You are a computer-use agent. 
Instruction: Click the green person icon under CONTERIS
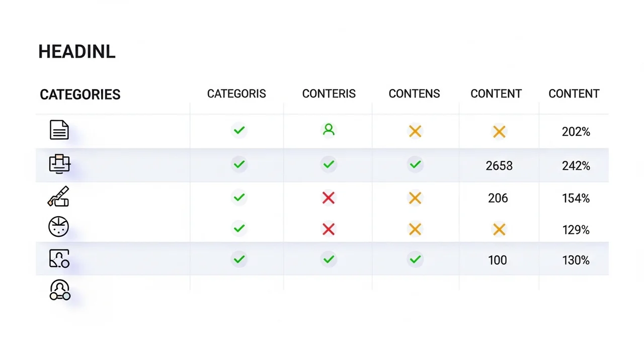point(329,130)
